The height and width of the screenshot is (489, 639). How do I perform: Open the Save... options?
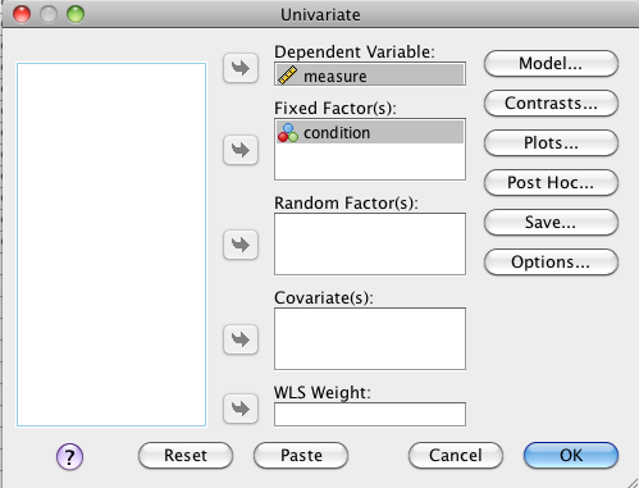551,222
